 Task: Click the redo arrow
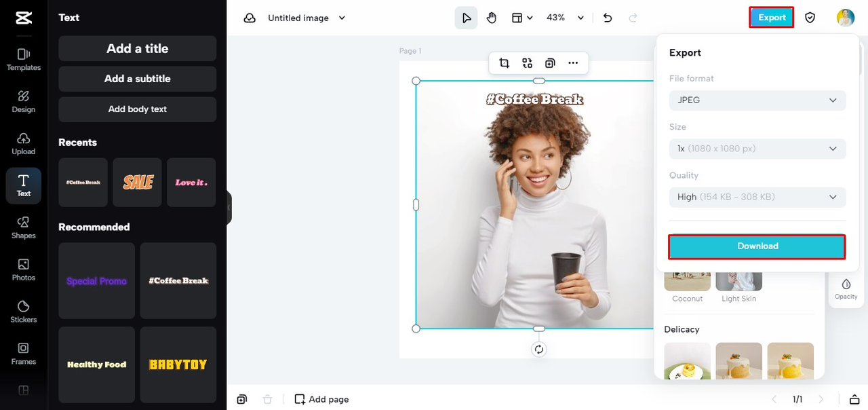click(633, 18)
